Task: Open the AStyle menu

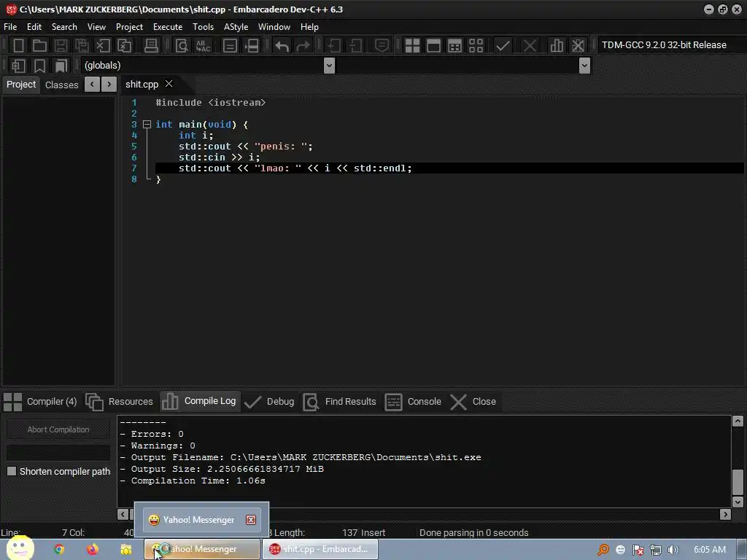Action: 236,27
